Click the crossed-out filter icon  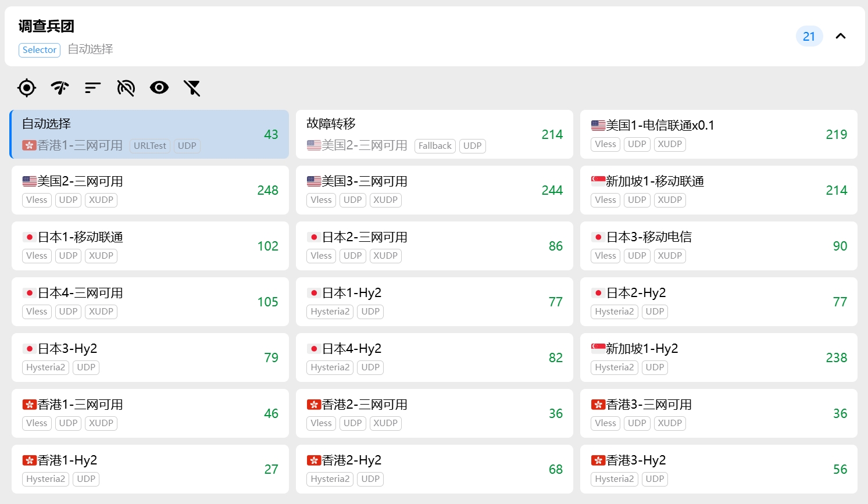192,88
